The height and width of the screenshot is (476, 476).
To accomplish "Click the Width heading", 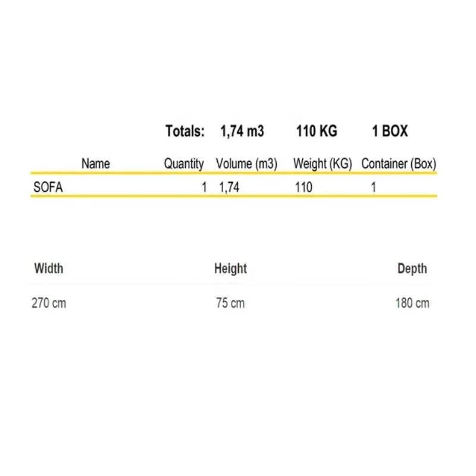I will [x=49, y=268].
